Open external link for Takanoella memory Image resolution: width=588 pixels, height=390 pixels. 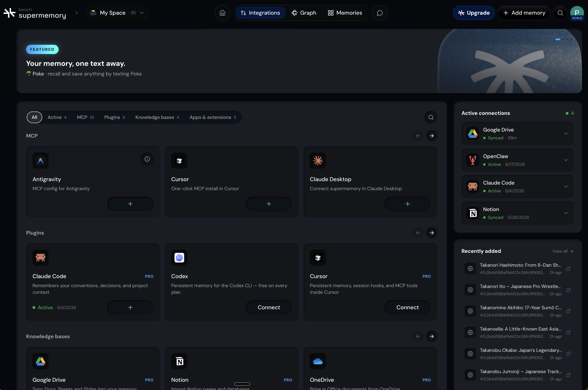(568, 333)
